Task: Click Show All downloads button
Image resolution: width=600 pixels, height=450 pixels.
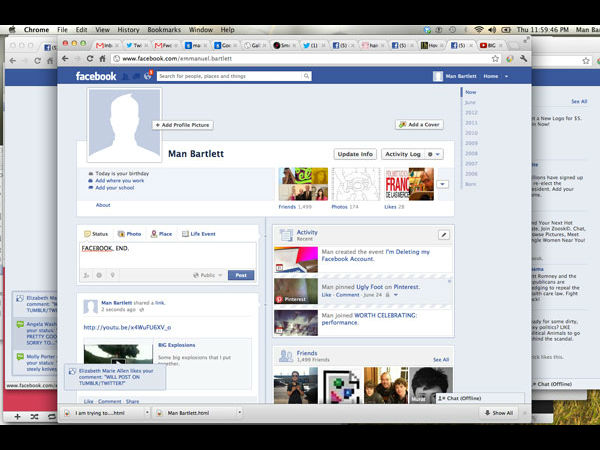Action: [499, 413]
